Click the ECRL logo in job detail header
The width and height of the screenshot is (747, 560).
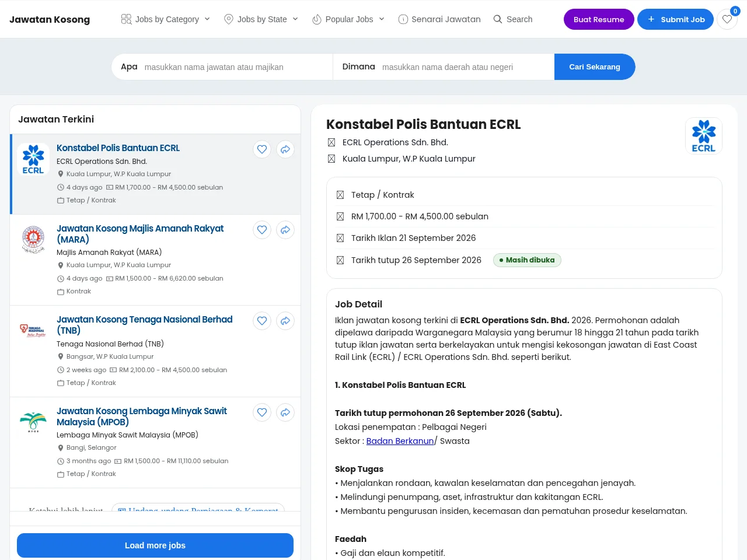(x=704, y=136)
